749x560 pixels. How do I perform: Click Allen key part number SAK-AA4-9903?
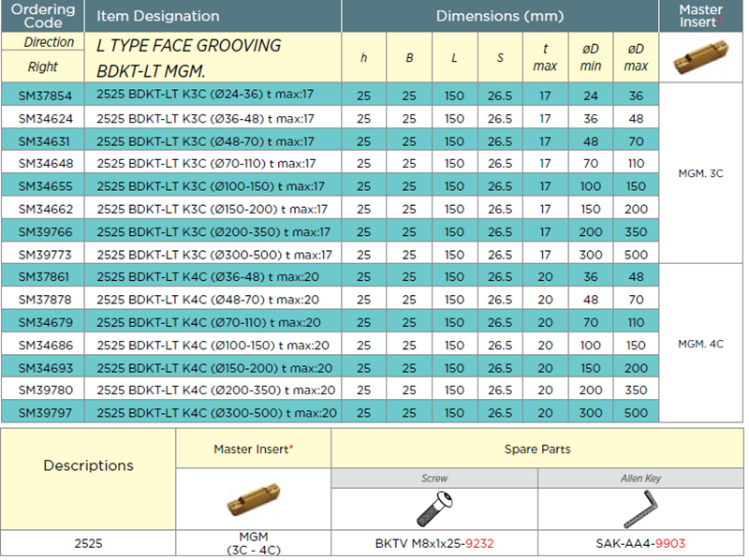(x=640, y=544)
